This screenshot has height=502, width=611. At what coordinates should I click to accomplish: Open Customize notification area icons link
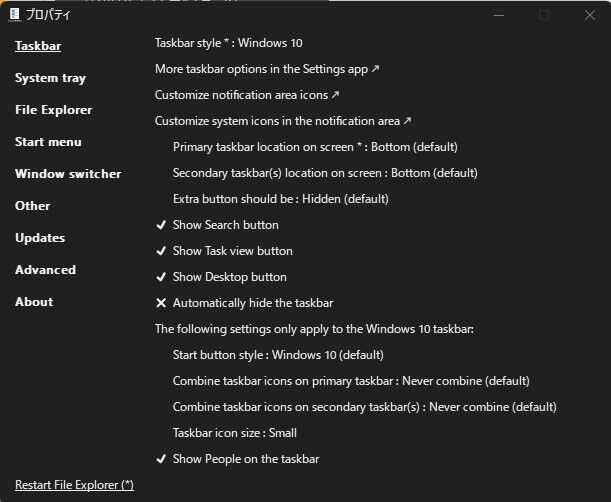247,95
